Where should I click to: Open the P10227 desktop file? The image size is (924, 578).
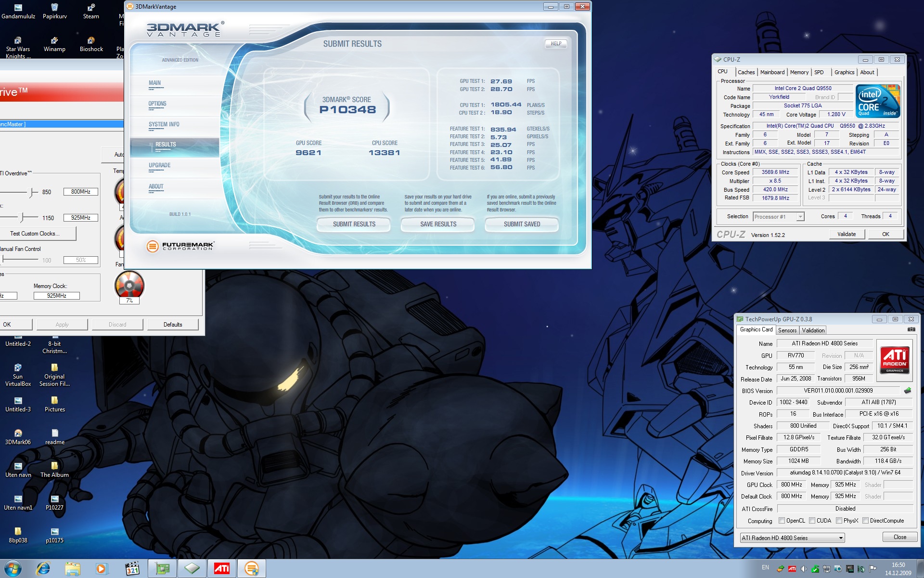[54, 502]
